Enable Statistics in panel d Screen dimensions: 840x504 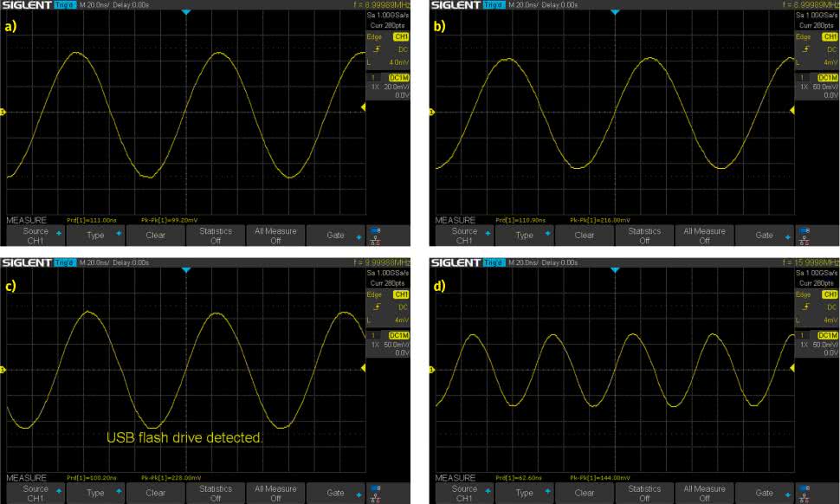pos(643,493)
